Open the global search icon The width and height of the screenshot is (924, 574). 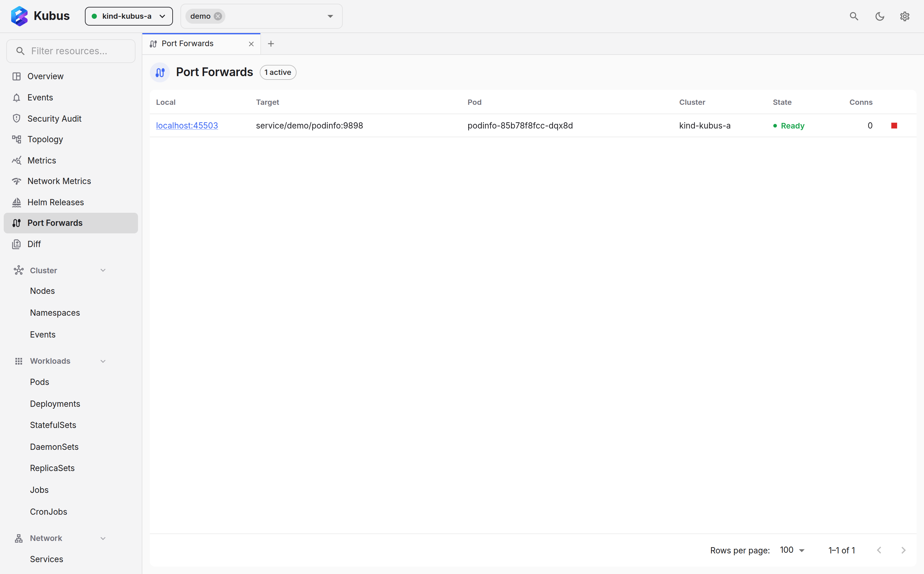pyautogui.click(x=854, y=16)
